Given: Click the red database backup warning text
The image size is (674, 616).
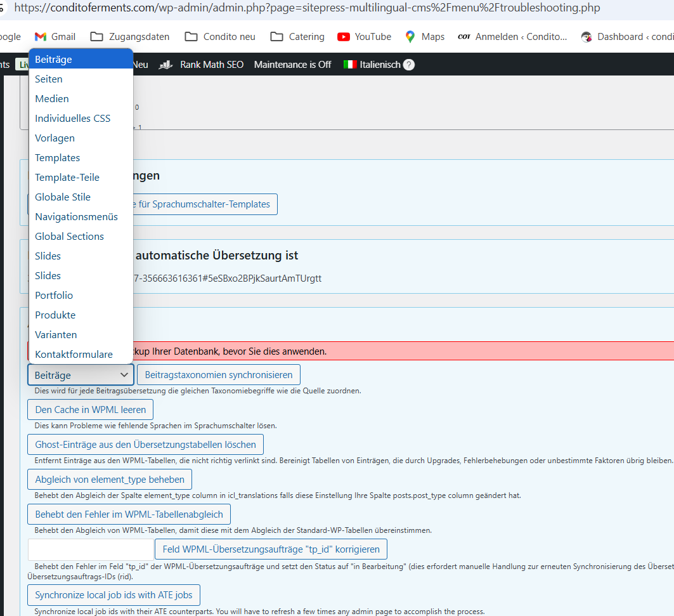Looking at the screenshot, I should (230, 351).
